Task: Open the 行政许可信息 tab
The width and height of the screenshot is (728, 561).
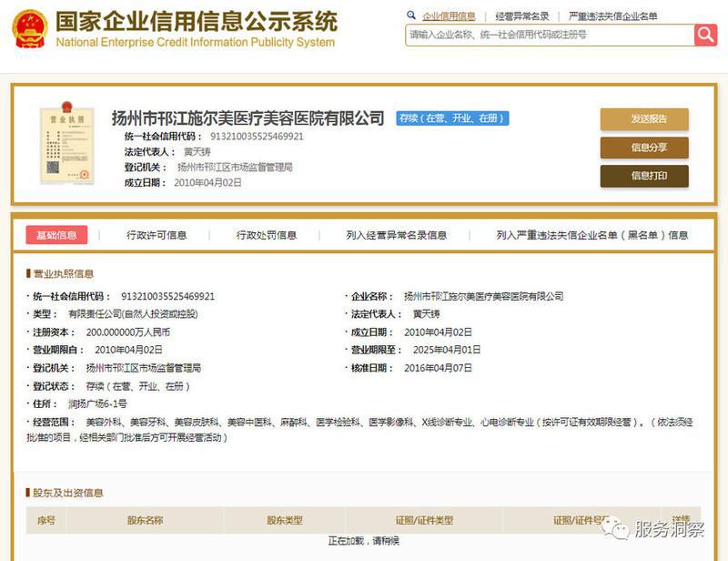Action: pyautogui.click(x=157, y=235)
